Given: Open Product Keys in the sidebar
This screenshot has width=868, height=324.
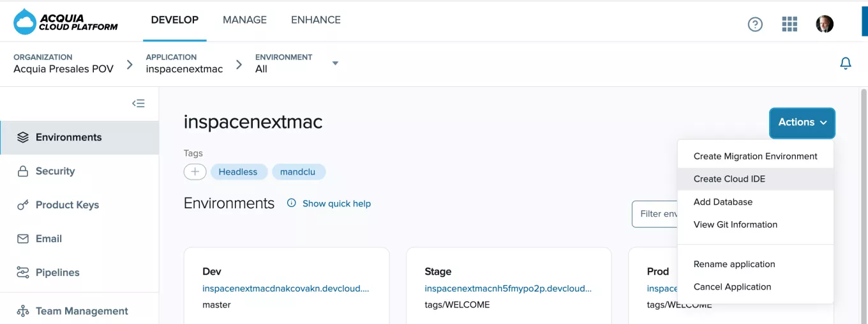Looking at the screenshot, I should pyautogui.click(x=67, y=205).
